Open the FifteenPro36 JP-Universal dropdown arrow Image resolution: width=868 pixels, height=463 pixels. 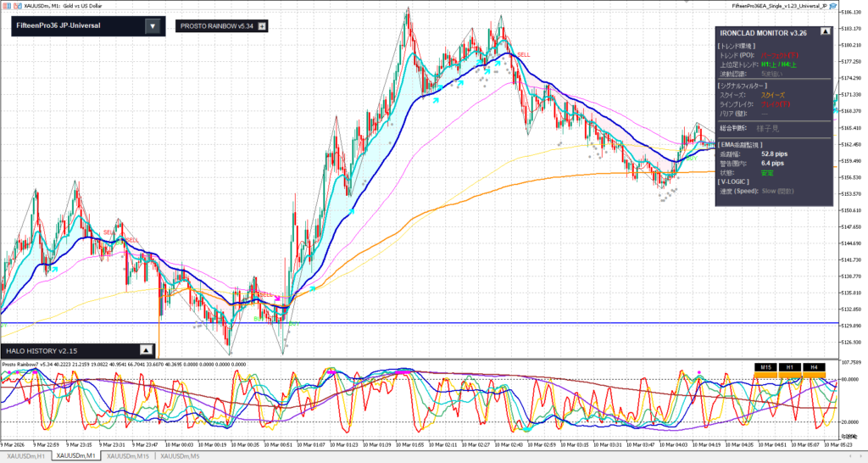tap(152, 26)
